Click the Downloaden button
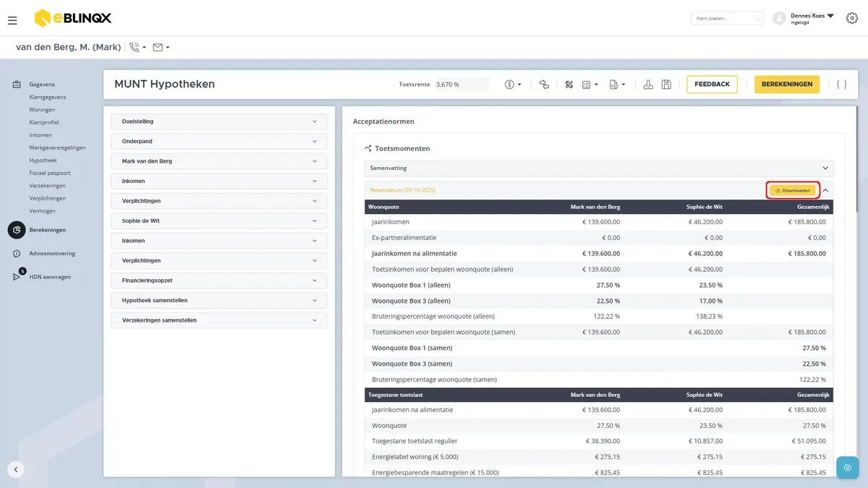 [793, 190]
